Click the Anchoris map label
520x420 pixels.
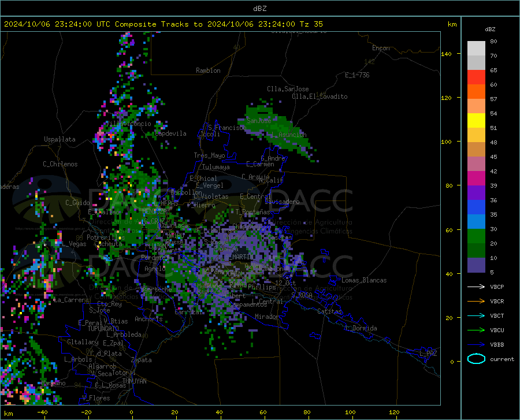coord(148,319)
